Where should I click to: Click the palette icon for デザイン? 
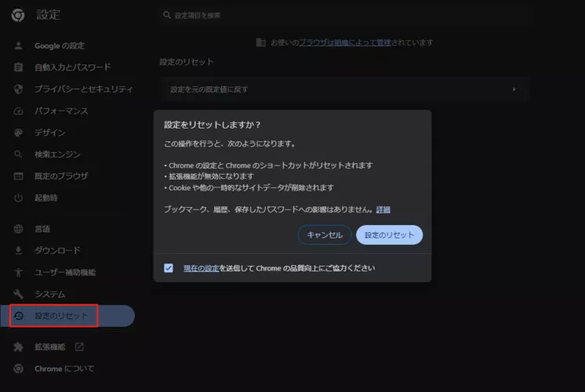[18, 132]
